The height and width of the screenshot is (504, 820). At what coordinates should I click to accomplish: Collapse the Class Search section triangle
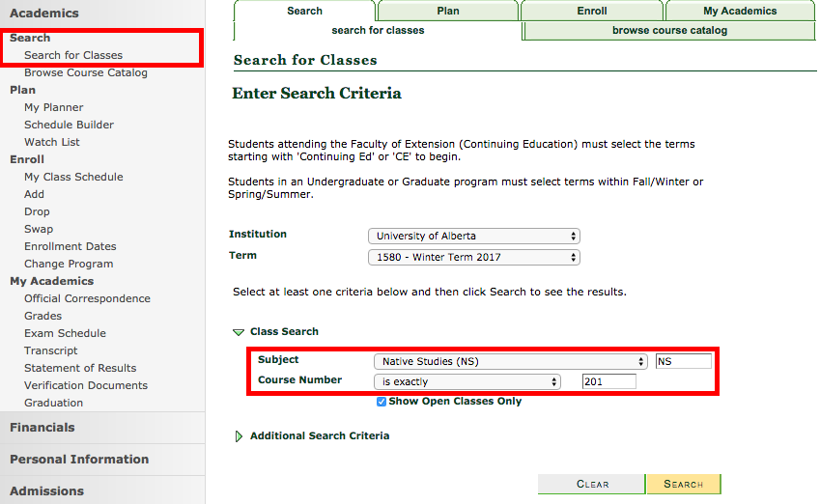(238, 332)
